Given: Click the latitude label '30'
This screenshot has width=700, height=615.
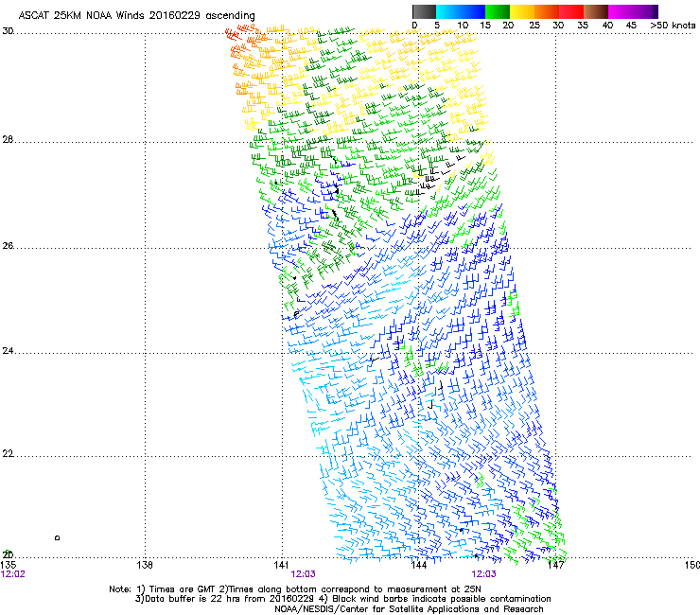Looking at the screenshot, I should [8, 31].
